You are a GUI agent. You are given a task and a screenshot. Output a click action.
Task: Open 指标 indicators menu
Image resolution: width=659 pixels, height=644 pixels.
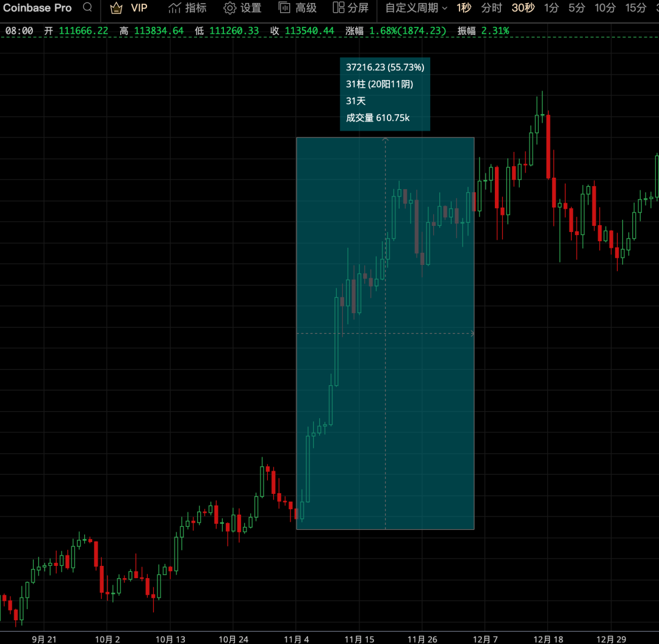pyautogui.click(x=196, y=8)
